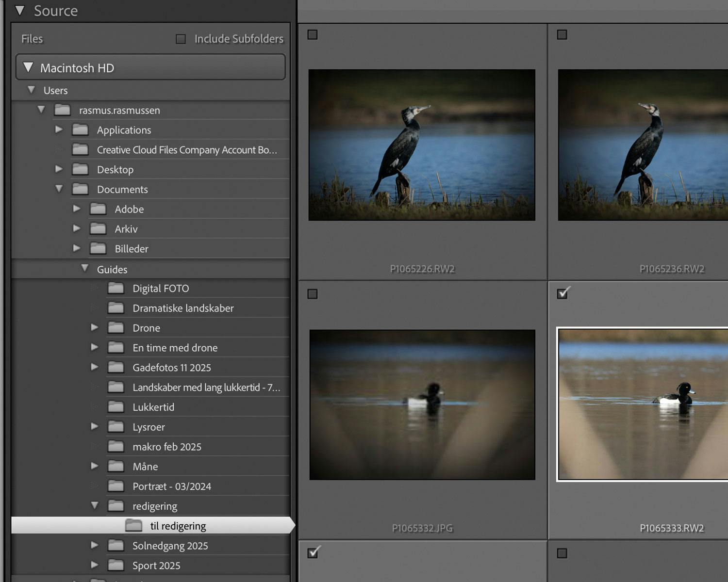This screenshot has width=728, height=582.
Task: Click the Desktop folder icon
Action: [x=80, y=169]
